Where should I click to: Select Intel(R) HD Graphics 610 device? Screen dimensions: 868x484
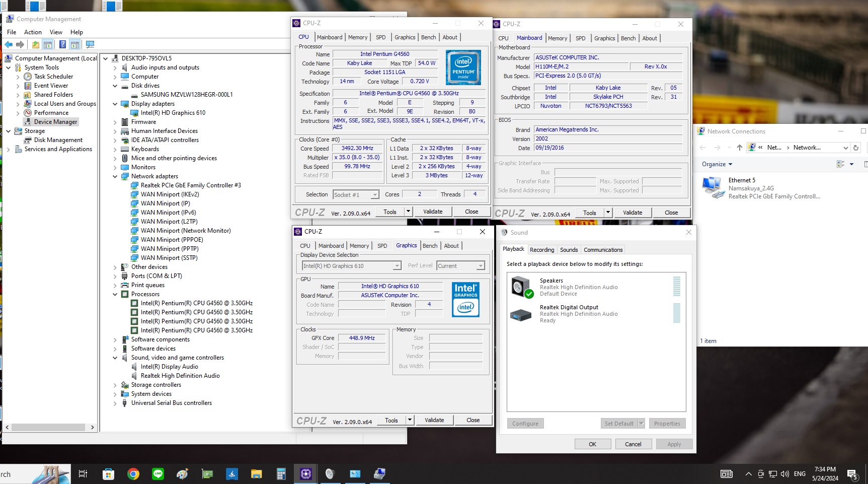coord(173,113)
